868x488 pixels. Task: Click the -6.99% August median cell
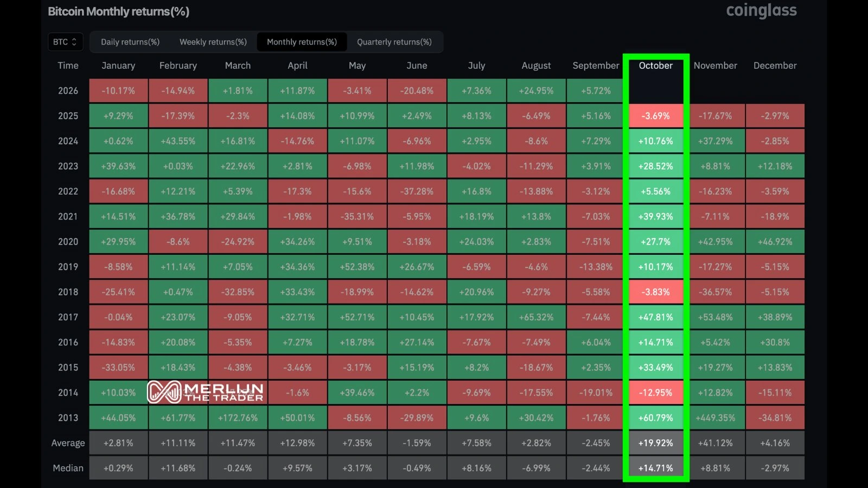coord(536,468)
